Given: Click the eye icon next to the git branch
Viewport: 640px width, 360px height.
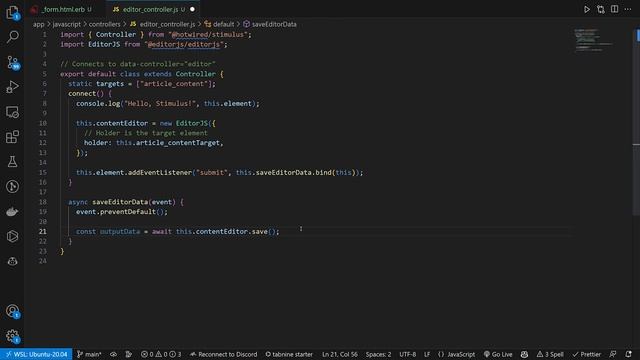Looking at the screenshot, I should (113, 354).
